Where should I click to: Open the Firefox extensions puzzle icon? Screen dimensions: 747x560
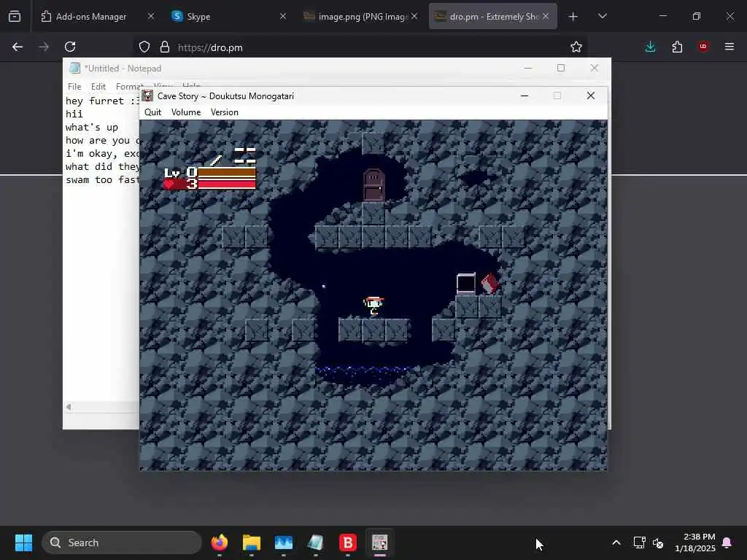(x=677, y=47)
